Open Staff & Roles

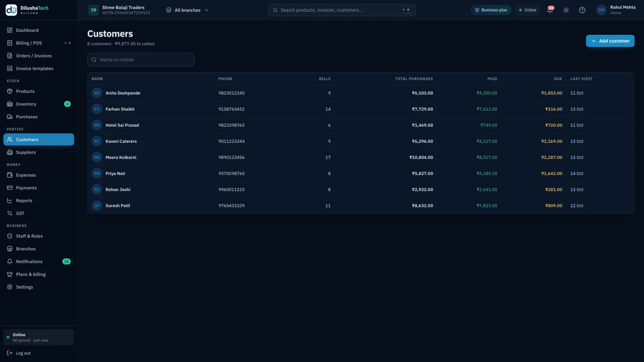[39, 236]
